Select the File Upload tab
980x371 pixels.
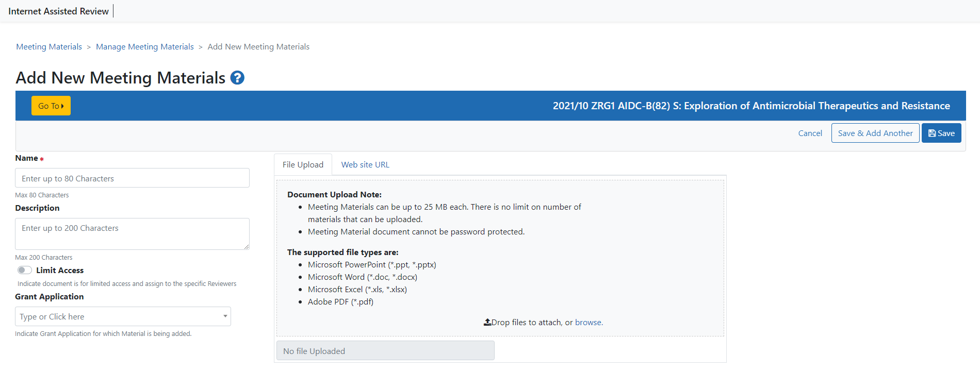point(303,164)
